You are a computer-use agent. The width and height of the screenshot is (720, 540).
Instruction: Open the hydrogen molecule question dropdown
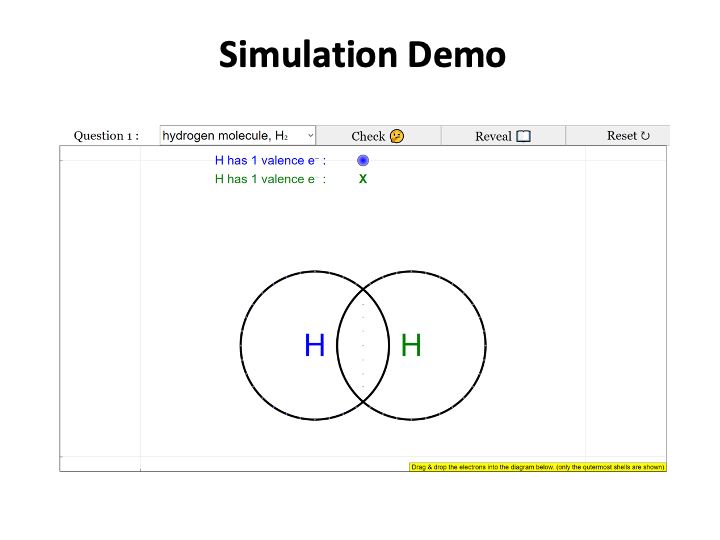238,135
